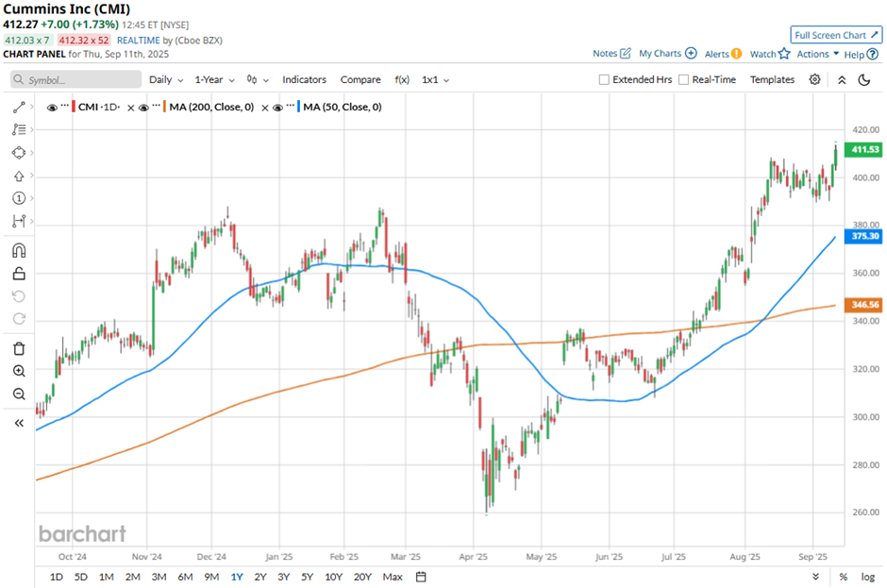Open the 1-Year period dropdown
This screenshot has width=887, height=588.
pyautogui.click(x=214, y=80)
